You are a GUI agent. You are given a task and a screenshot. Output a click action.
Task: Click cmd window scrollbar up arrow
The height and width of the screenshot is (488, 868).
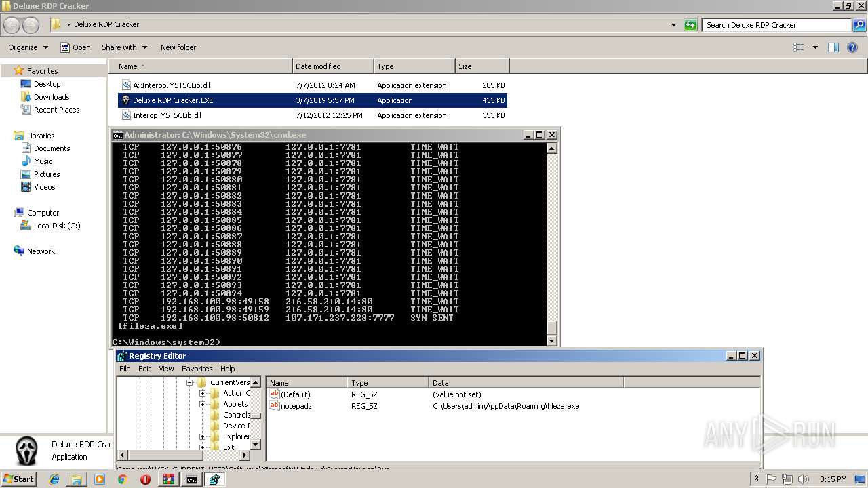(x=551, y=148)
